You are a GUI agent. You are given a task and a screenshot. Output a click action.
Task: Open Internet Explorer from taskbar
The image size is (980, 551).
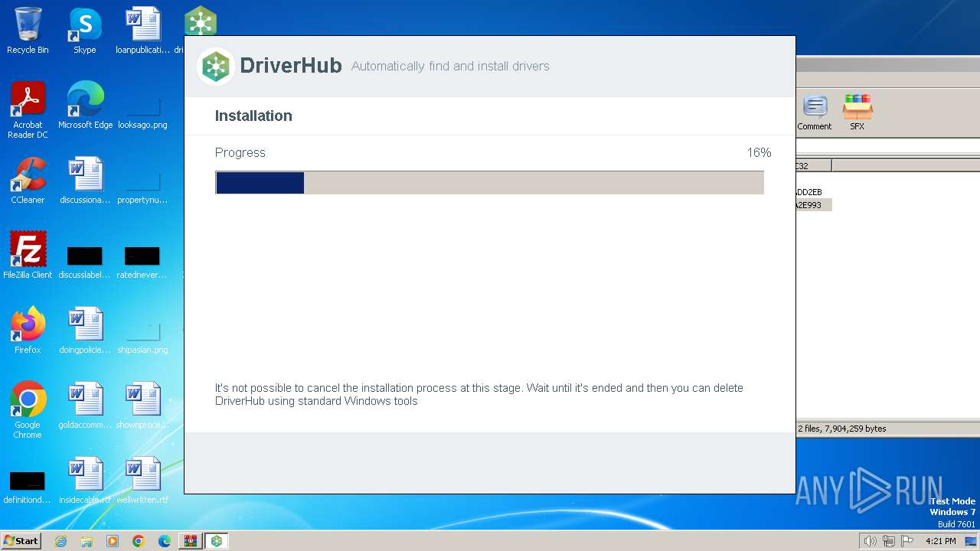pos(61,541)
